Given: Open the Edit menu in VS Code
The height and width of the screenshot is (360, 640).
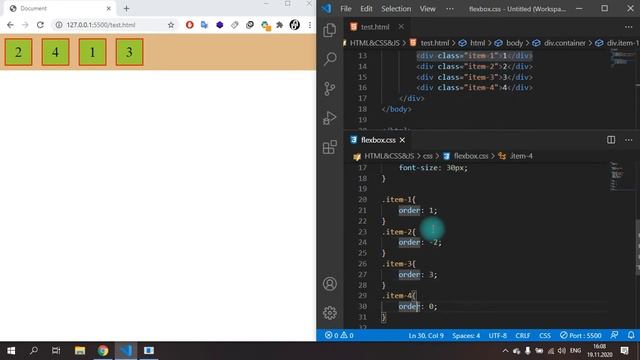Looking at the screenshot, I should tap(366, 9).
